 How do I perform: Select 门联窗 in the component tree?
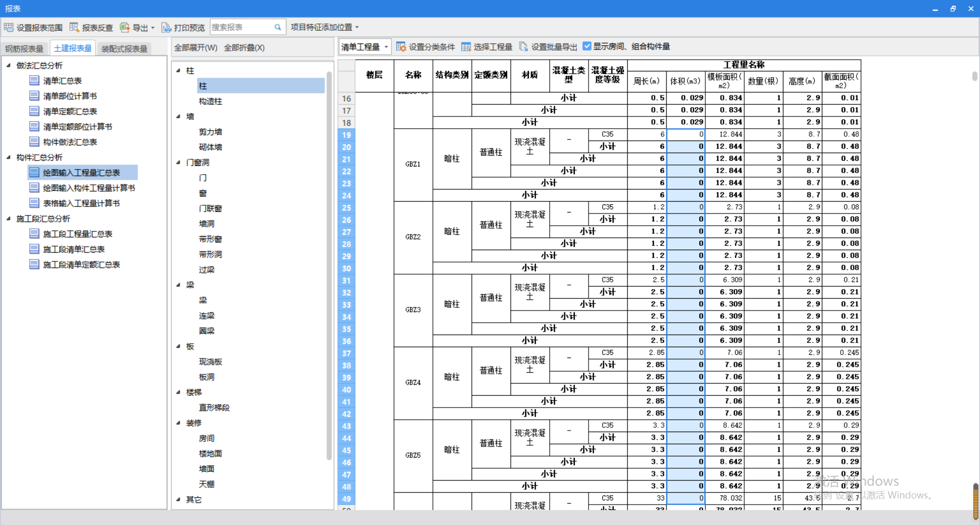click(210, 208)
